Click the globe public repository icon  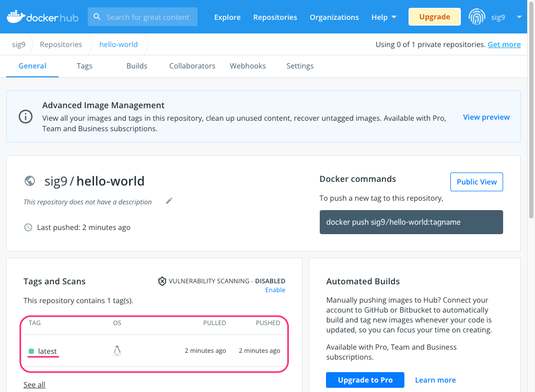30,181
